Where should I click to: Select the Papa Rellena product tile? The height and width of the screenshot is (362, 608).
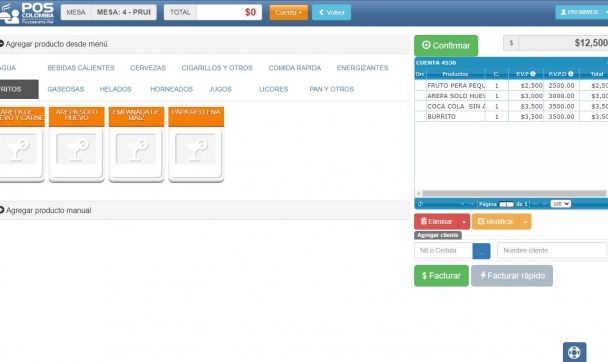(x=196, y=144)
